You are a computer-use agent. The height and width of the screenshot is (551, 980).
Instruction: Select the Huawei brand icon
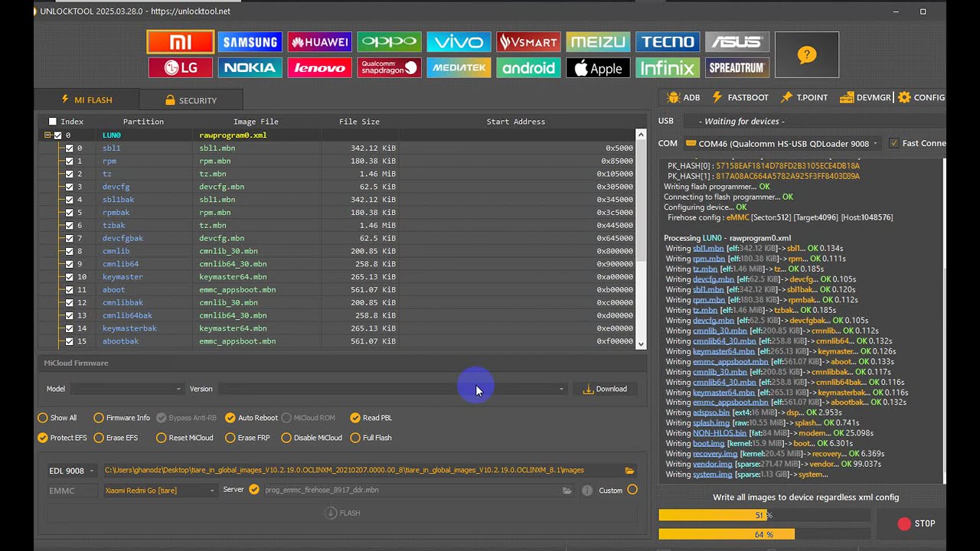click(x=319, y=42)
